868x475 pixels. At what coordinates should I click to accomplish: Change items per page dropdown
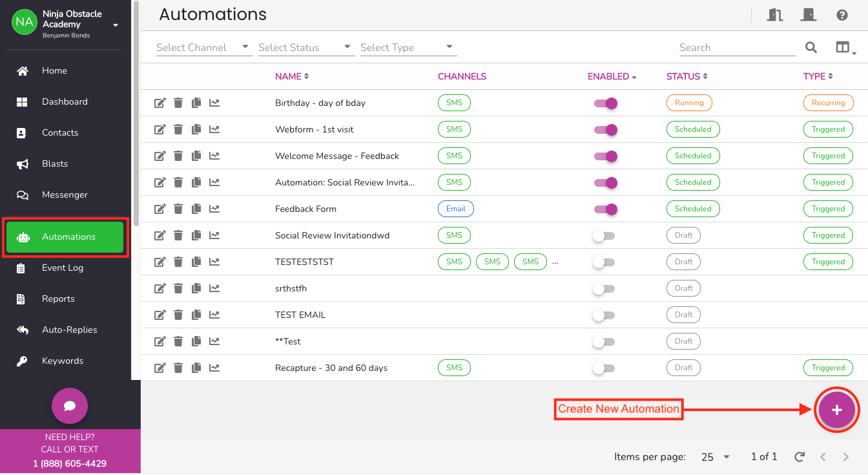click(715, 457)
